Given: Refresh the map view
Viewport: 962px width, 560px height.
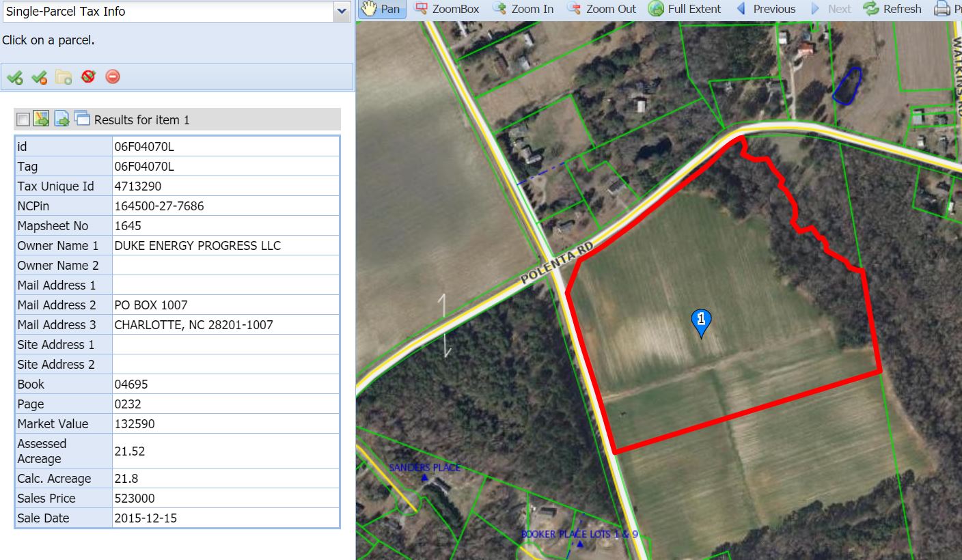Looking at the screenshot, I should [893, 9].
